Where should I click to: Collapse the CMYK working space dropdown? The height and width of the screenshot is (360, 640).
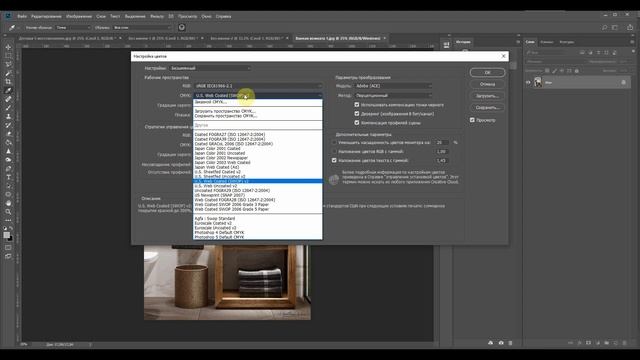[x=258, y=96]
